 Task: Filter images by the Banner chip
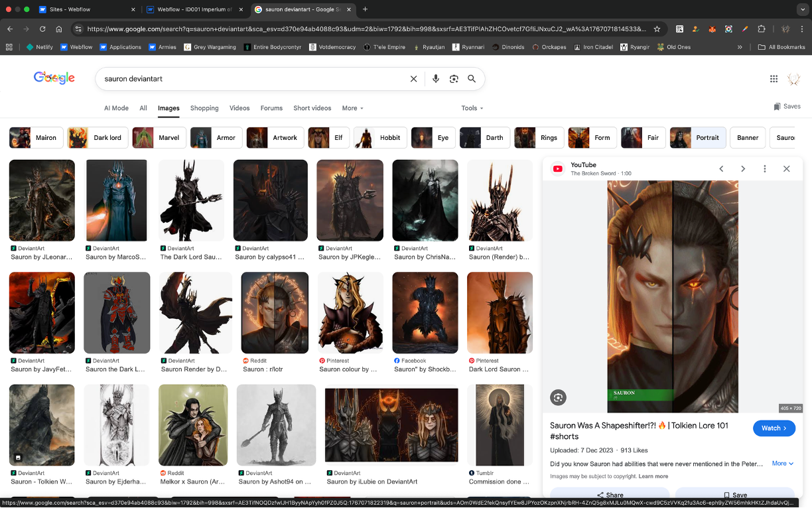pyautogui.click(x=748, y=138)
